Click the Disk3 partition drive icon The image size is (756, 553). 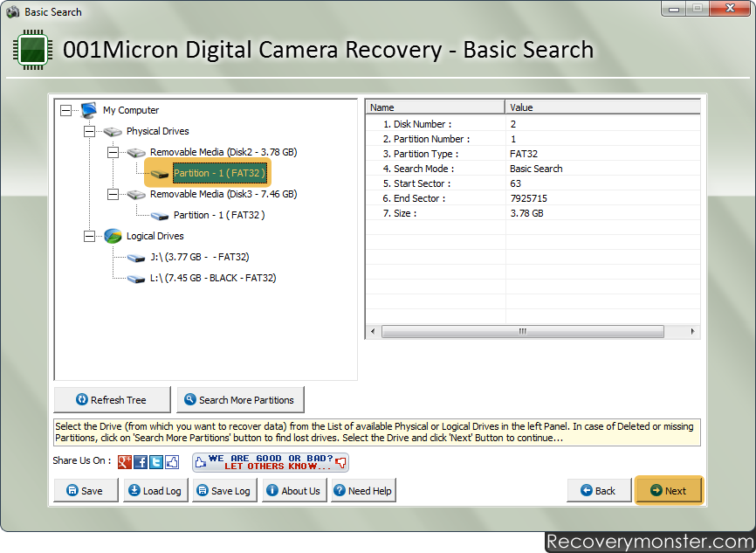click(x=160, y=216)
